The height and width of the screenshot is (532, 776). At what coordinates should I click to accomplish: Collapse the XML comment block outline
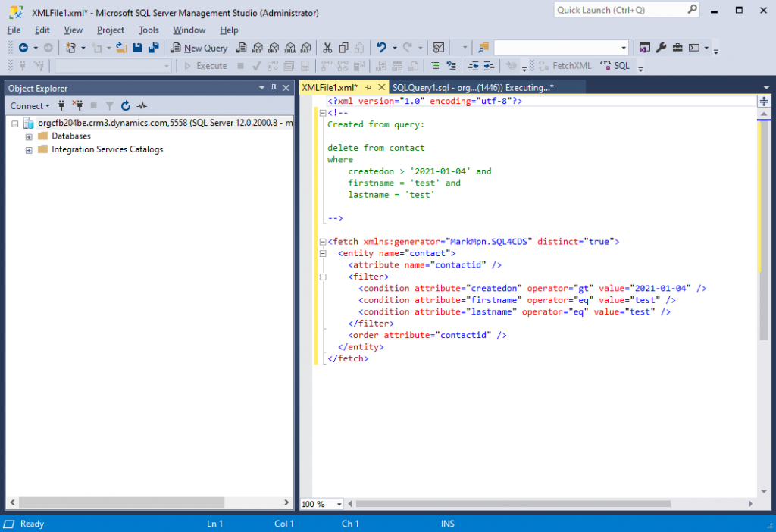pos(323,113)
